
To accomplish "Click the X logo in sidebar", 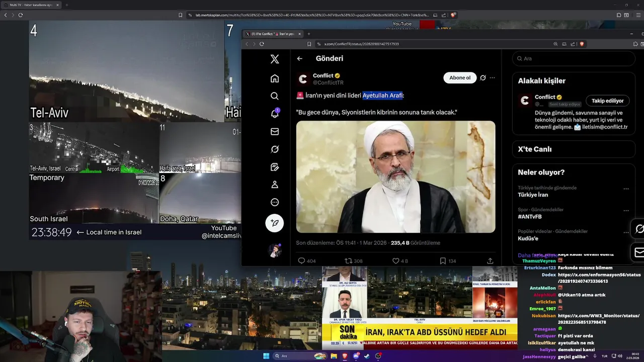I will pos(274,59).
